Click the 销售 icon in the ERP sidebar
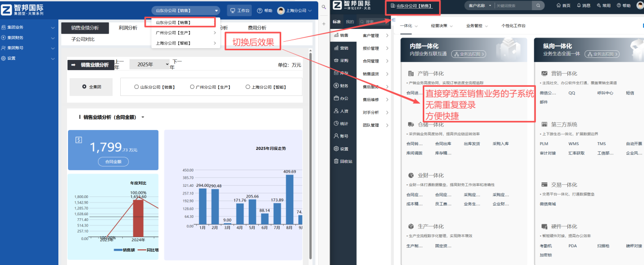Image resolution: width=644 pixels, height=265 pixels. click(x=336, y=36)
